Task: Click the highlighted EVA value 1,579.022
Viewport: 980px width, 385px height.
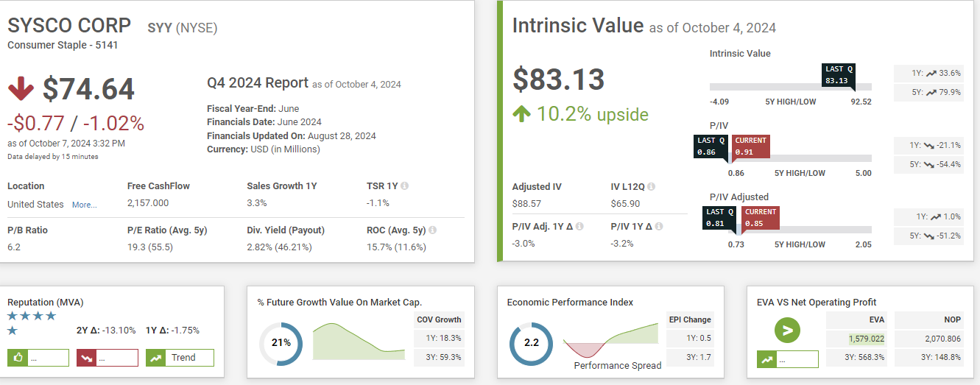Action: [x=867, y=339]
